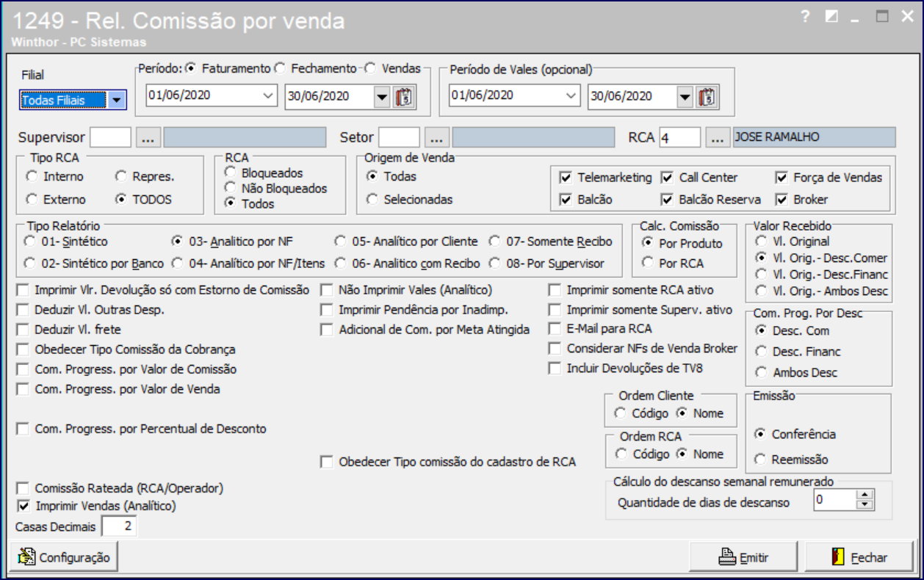Open Setor lookup ellipsis button

point(436,137)
